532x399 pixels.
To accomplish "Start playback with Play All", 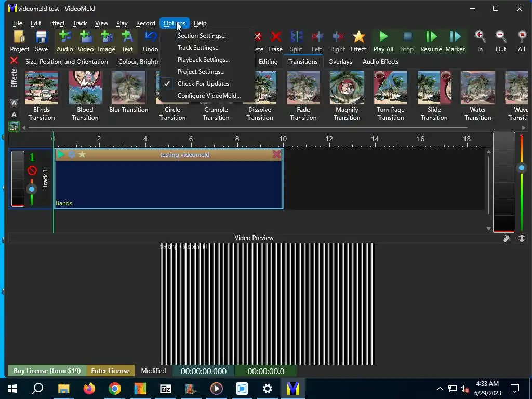I will click(383, 42).
